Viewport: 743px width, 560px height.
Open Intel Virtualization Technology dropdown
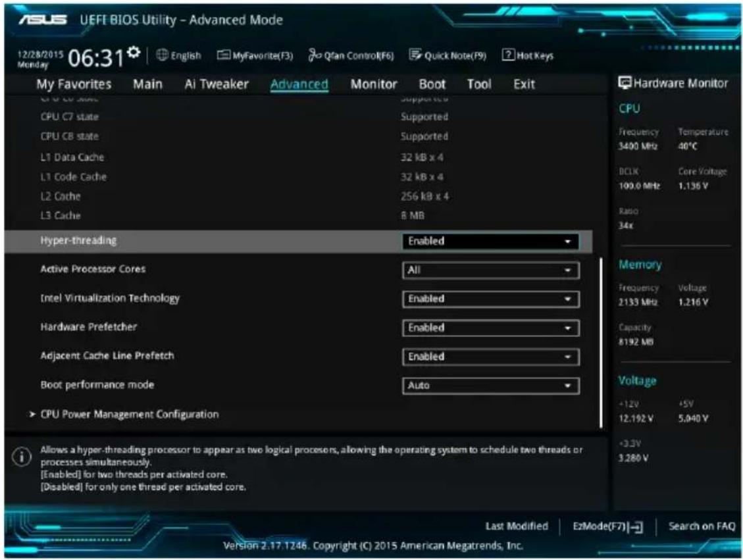(490, 299)
